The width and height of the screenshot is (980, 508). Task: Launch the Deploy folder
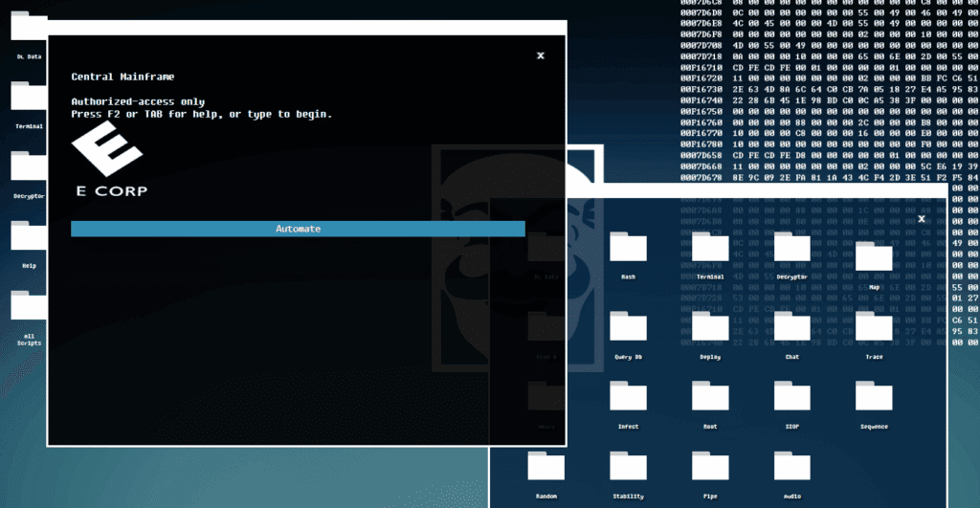(x=710, y=330)
